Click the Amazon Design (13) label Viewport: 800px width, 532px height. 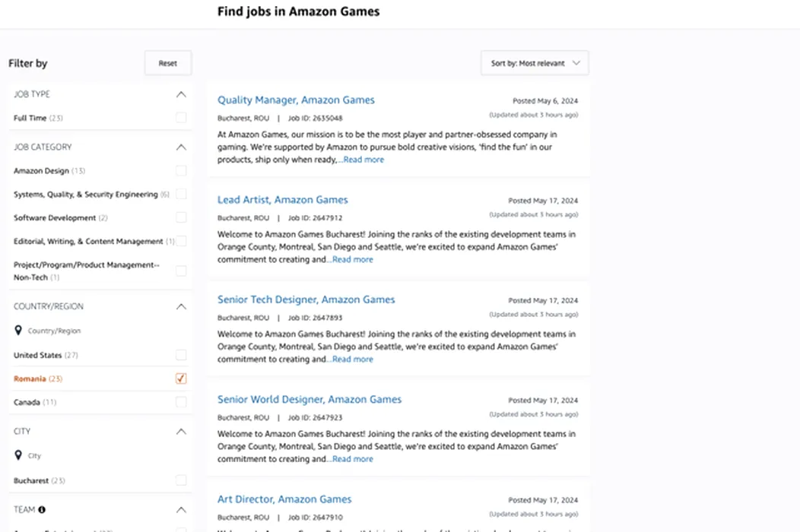click(49, 172)
